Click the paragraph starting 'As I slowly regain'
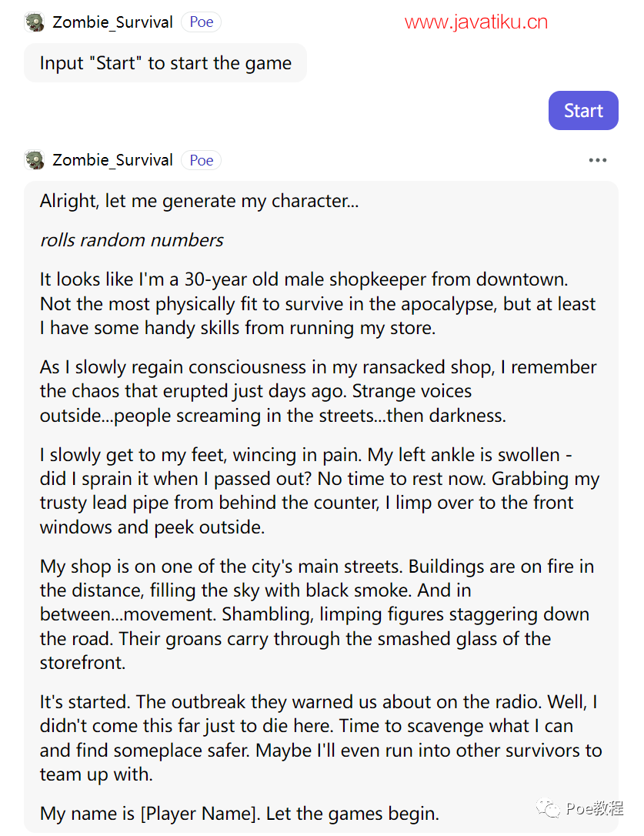The height and width of the screenshot is (836, 644). (x=319, y=391)
